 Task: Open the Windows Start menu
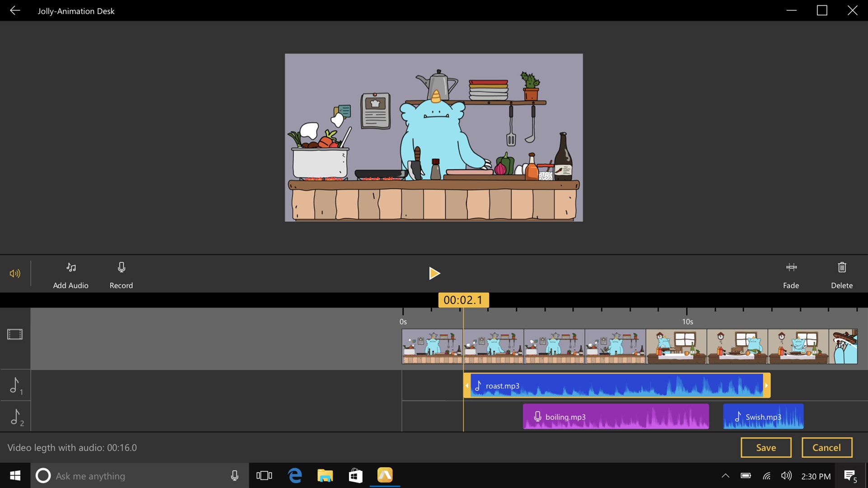(x=14, y=475)
